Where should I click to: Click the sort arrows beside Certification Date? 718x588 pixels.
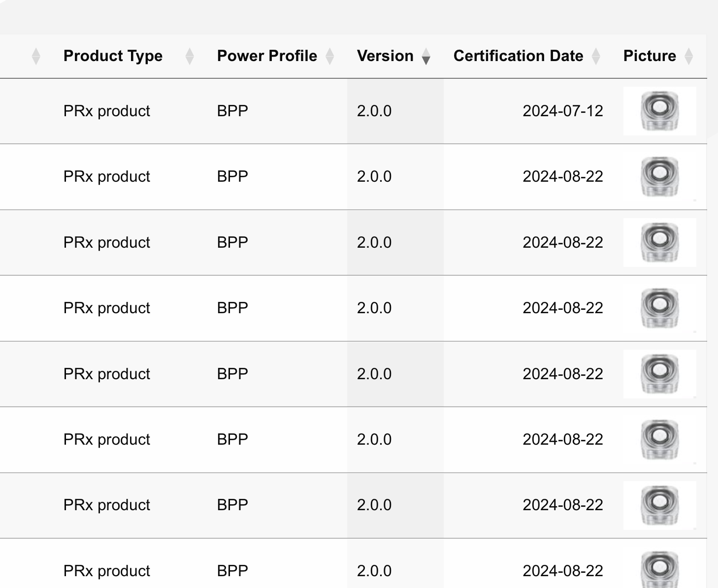[x=596, y=57]
